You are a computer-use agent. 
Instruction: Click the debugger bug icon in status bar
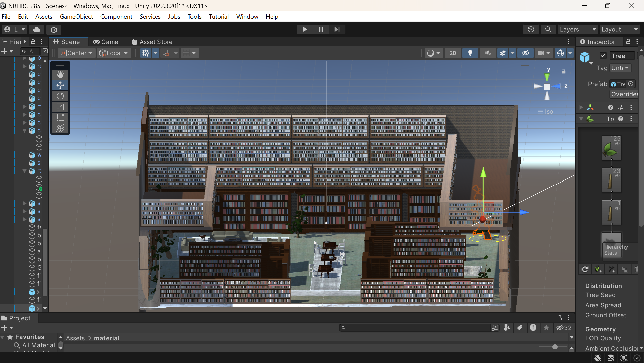(x=598, y=358)
